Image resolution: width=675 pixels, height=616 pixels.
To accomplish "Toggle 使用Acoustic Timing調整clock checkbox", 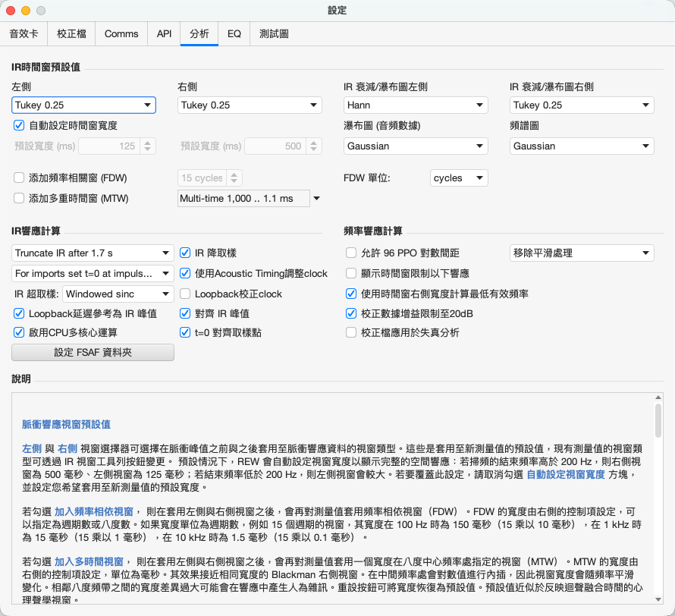I will coord(185,273).
